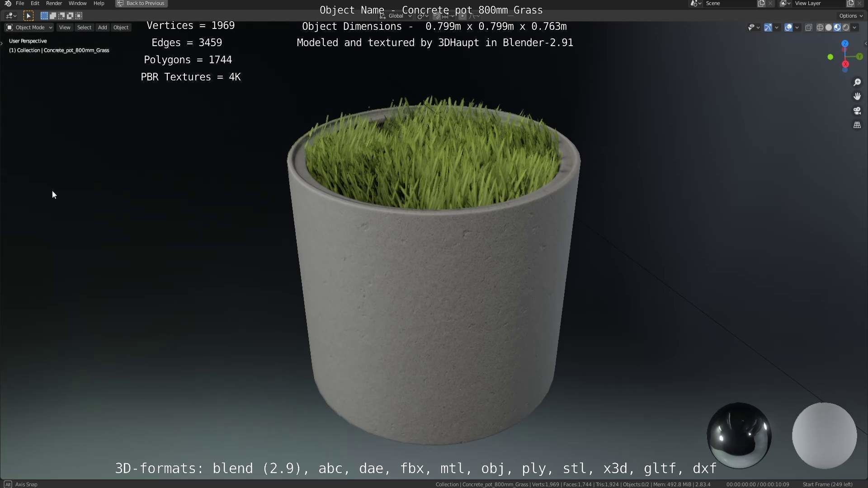Open the Render menu
The width and height of the screenshot is (868, 488).
pyautogui.click(x=54, y=3)
